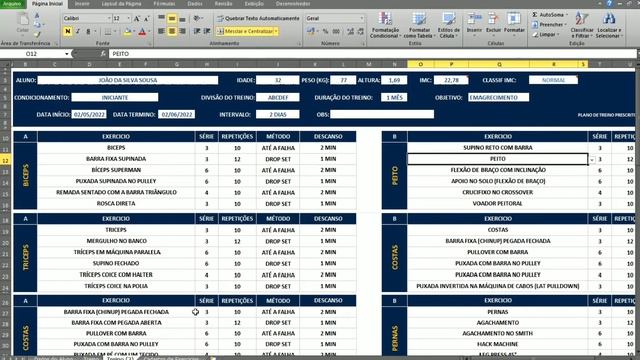Switch to the Exibição tab

tap(254, 4)
